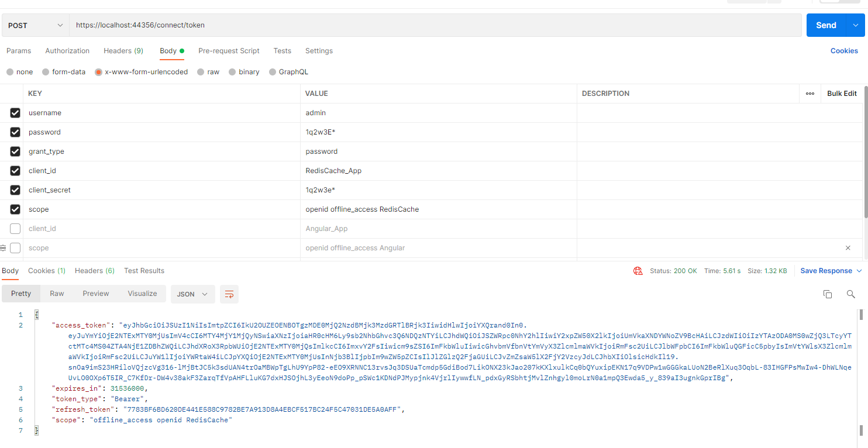Send the token request
The image size is (868, 448).
point(825,25)
